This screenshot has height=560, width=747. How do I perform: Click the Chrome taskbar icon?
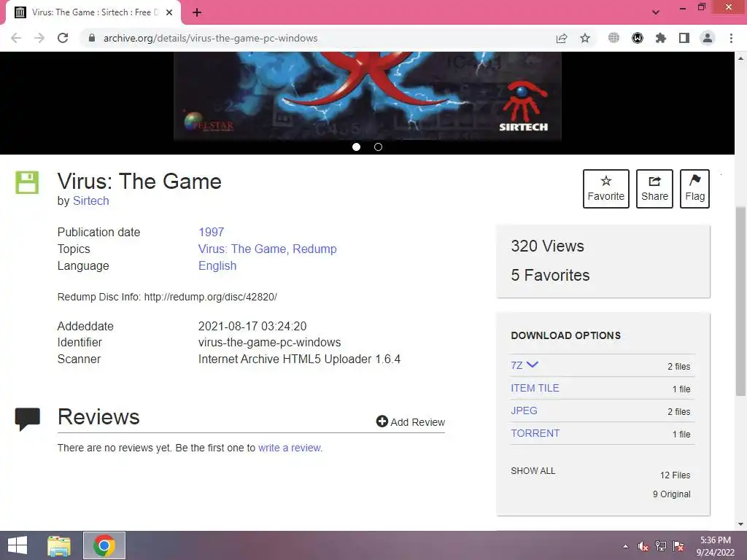[x=104, y=545]
